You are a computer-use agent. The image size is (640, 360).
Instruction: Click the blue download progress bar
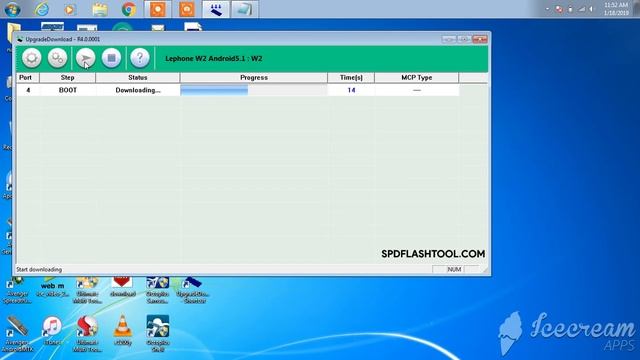(x=214, y=90)
